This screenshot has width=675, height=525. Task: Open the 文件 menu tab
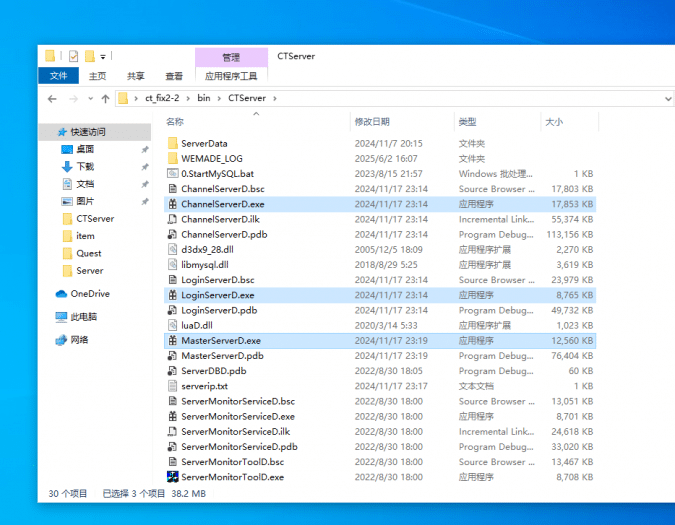coord(58,76)
